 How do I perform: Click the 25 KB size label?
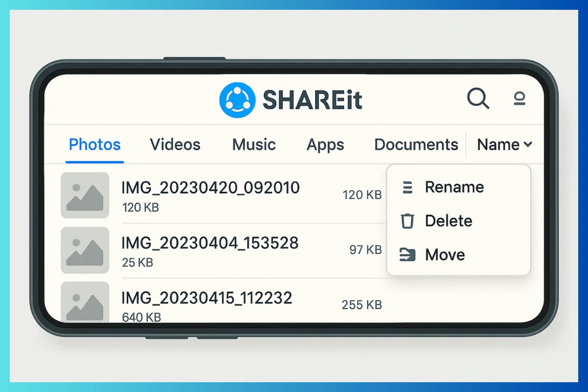(x=138, y=263)
